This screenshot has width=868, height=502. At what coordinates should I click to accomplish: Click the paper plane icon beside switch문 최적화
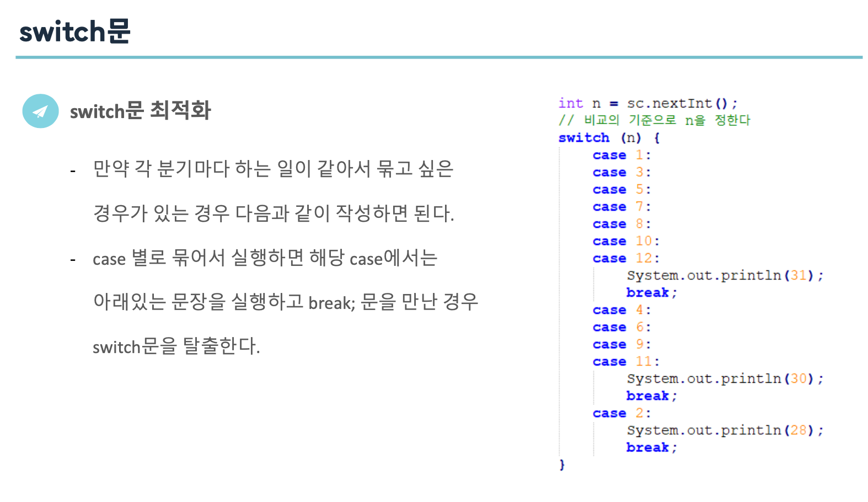(40, 111)
